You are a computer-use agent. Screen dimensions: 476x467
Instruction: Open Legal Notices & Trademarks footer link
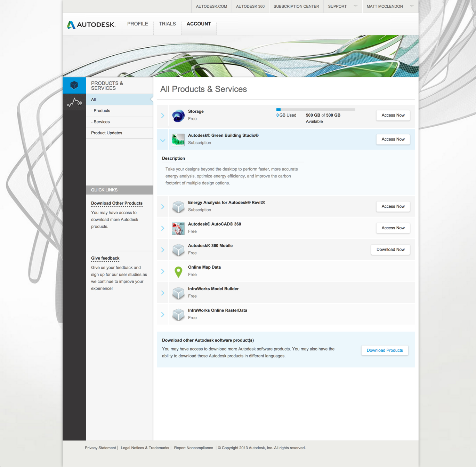click(145, 448)
